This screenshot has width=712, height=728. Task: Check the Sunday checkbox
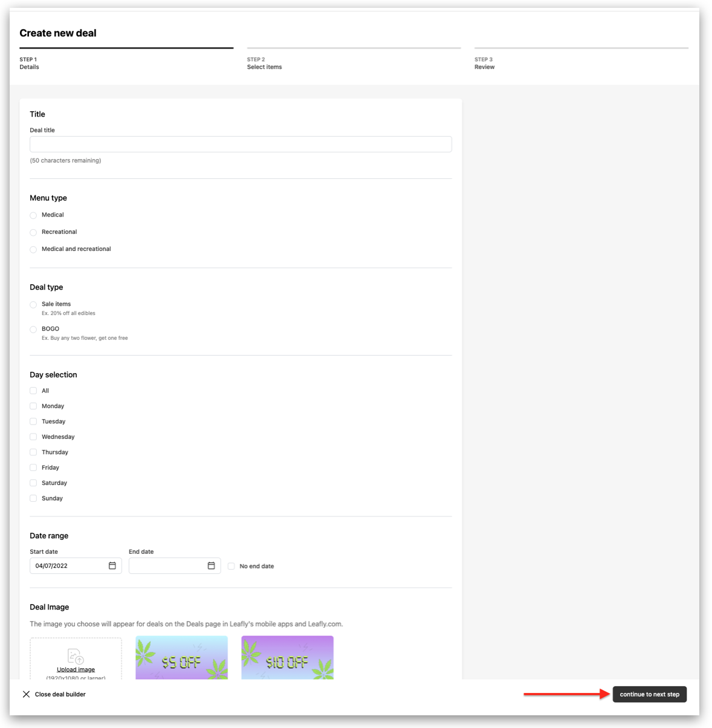click(33, 498)
